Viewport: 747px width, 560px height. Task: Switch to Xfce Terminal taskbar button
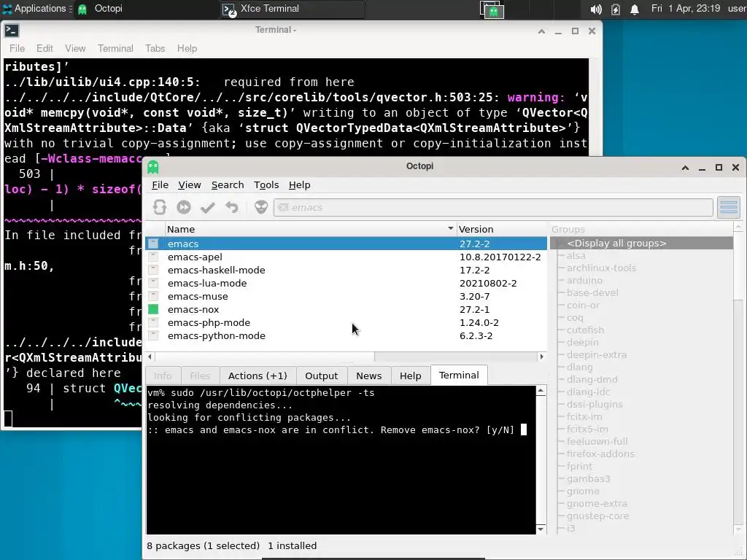pyautogui.click(x=293, y=9)
